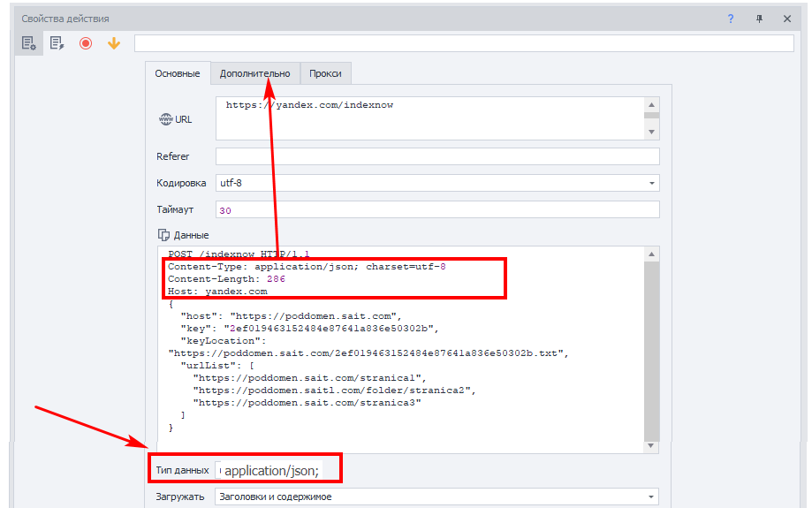
Task: Click the globe URL icon
Action: 166,119
